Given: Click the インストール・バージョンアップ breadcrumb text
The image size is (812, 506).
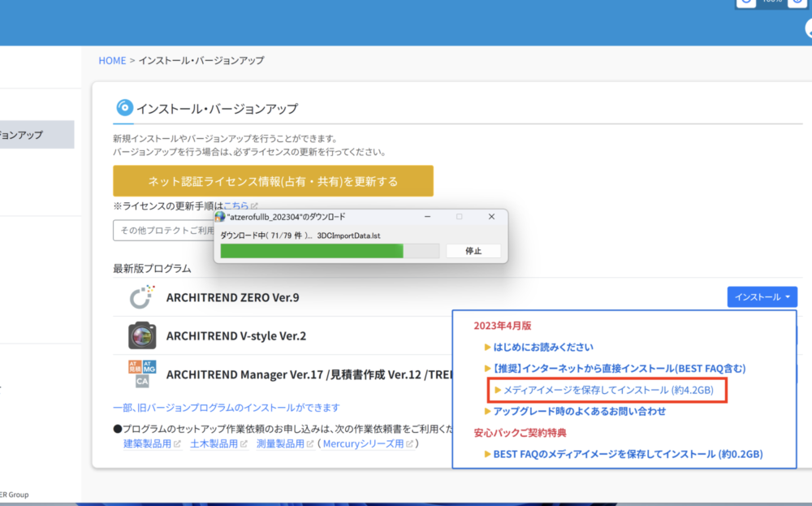Looking at the screenshot, I should 201,61.
